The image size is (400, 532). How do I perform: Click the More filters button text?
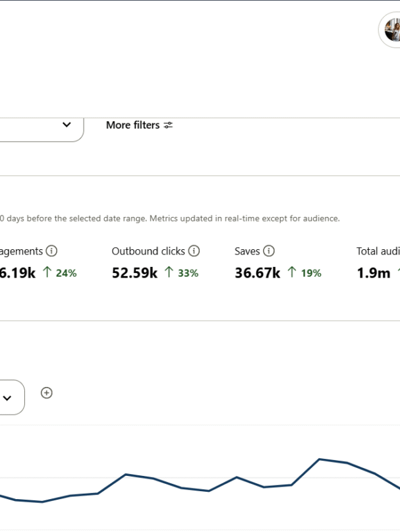(x=132, y=125)
